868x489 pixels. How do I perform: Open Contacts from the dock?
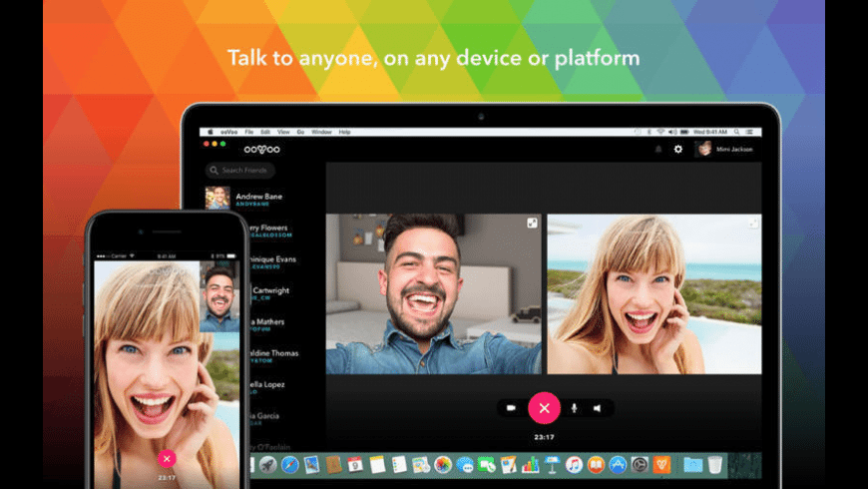(333, 465)
